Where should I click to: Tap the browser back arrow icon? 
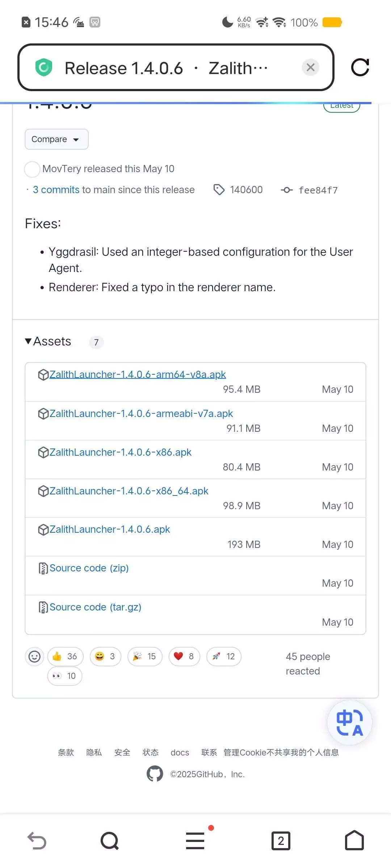37,841
